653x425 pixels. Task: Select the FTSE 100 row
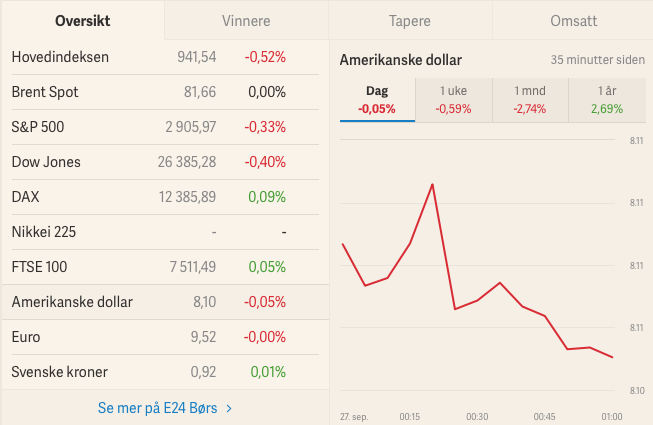click(165, 267)
